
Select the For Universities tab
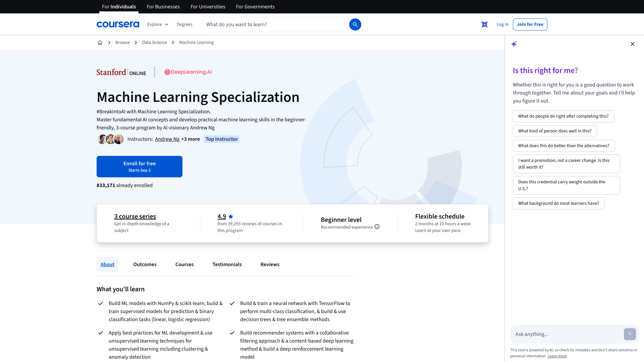point(208,7)
